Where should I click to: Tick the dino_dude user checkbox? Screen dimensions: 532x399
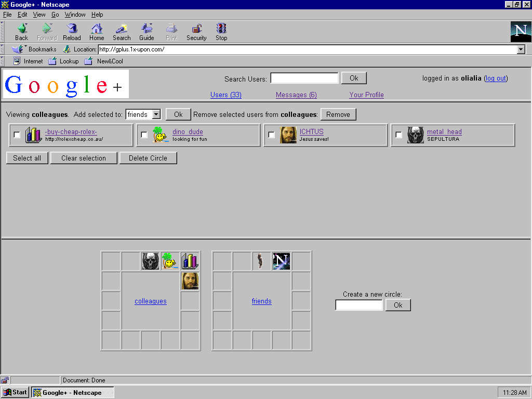[144, 135]
